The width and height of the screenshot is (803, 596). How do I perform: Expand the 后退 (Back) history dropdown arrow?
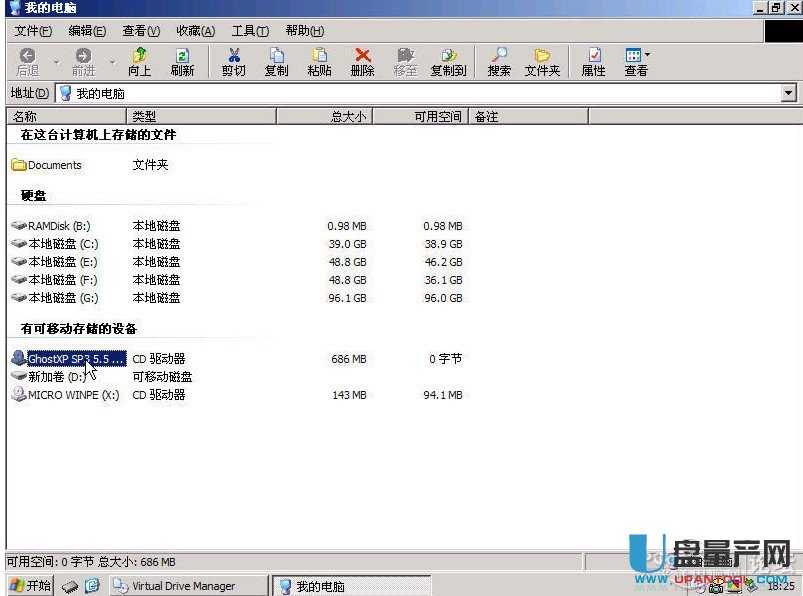pyautogui.click(x=56, y=62)
